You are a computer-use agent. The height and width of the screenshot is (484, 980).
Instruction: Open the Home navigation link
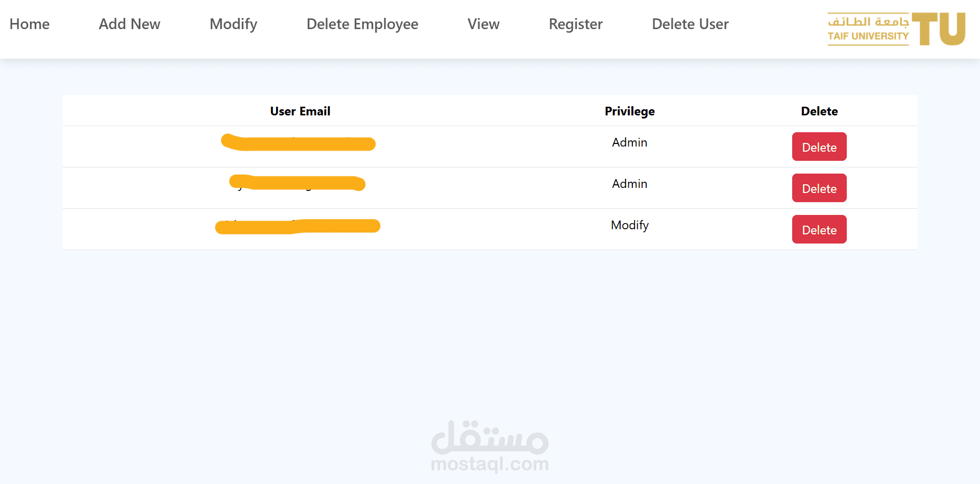coord(30,24)
